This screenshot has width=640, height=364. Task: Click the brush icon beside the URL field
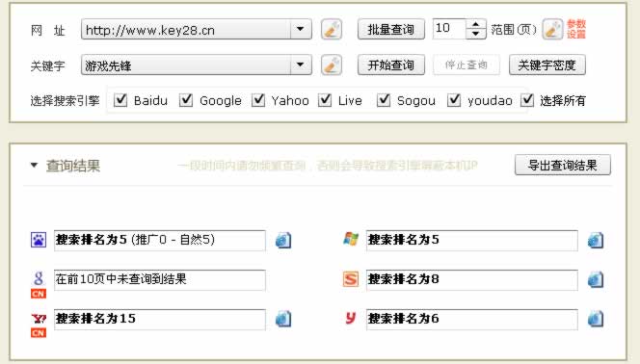click(x=331, y=29)
